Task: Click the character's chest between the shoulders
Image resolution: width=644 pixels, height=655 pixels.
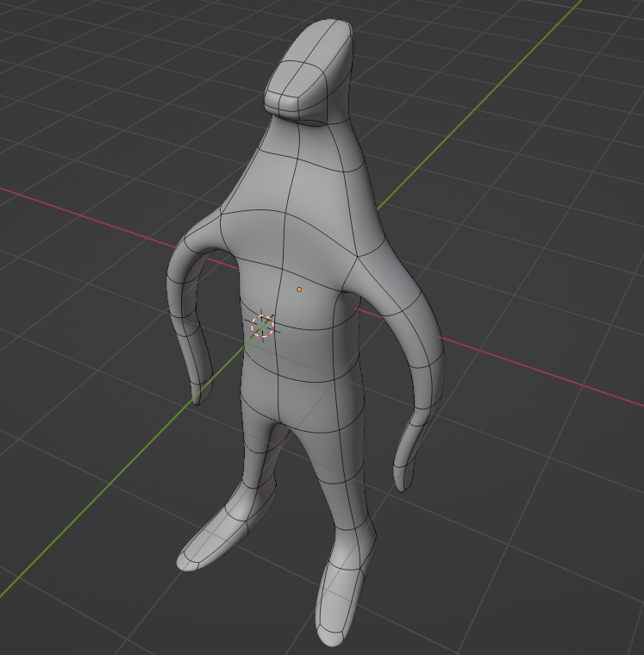Action: click(x=288, y=238)
